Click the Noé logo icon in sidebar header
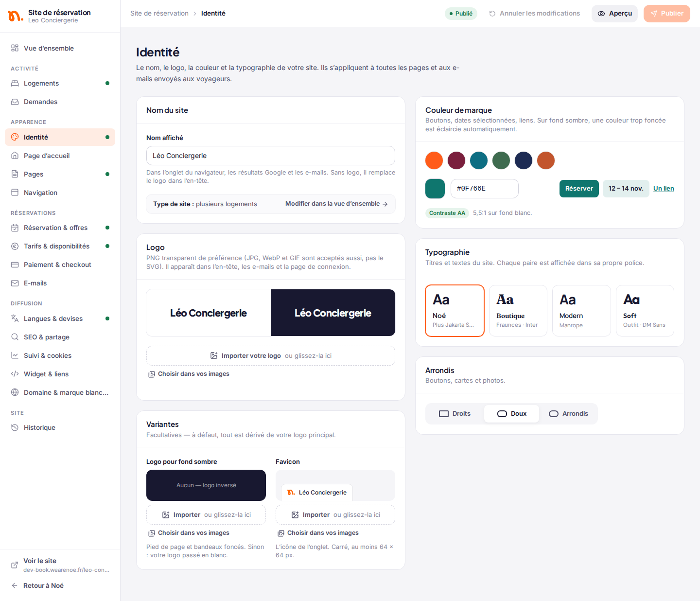This screenshot has width=700, height=601. (x=15, y=16)
